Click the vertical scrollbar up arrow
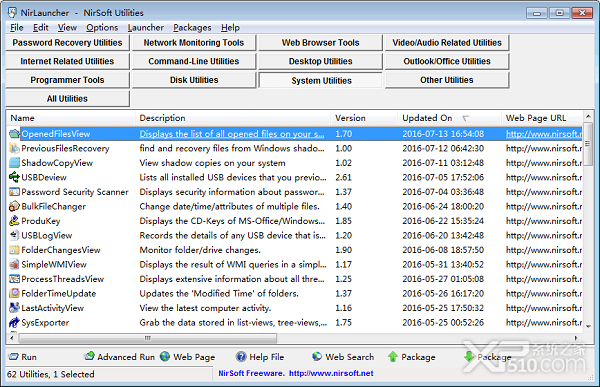This screenshot has height=387, width=600. tap(588, 116)
